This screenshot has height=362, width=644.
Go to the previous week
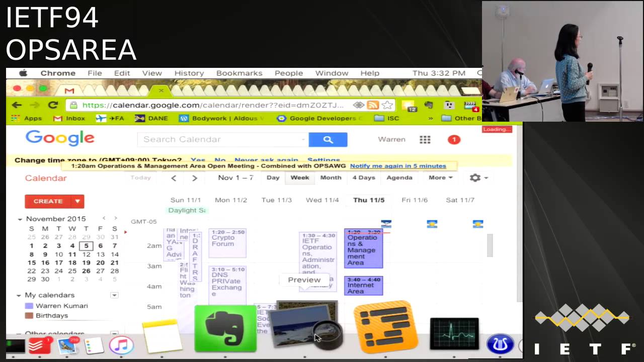174,177
